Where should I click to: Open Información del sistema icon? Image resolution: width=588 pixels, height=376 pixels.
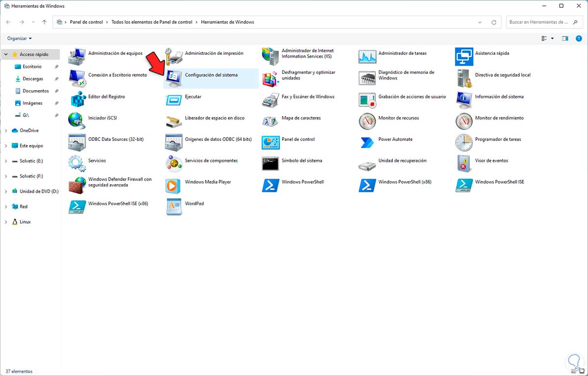coord(464,100)
